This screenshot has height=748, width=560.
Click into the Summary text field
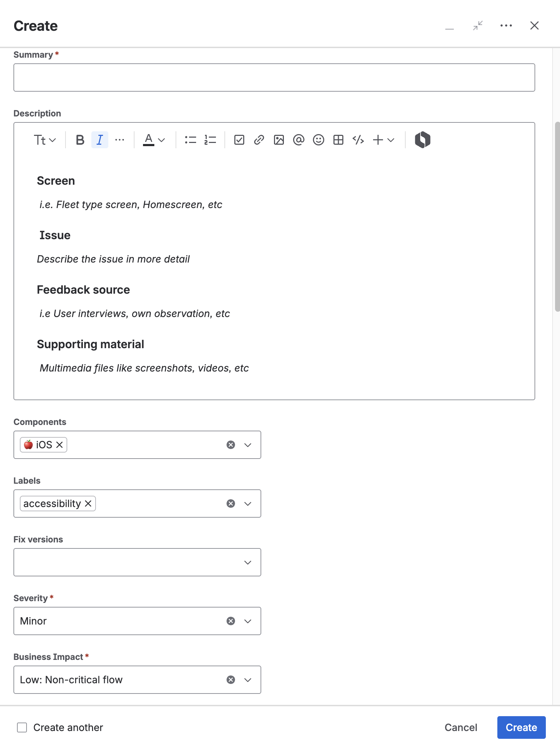(274, 77)
